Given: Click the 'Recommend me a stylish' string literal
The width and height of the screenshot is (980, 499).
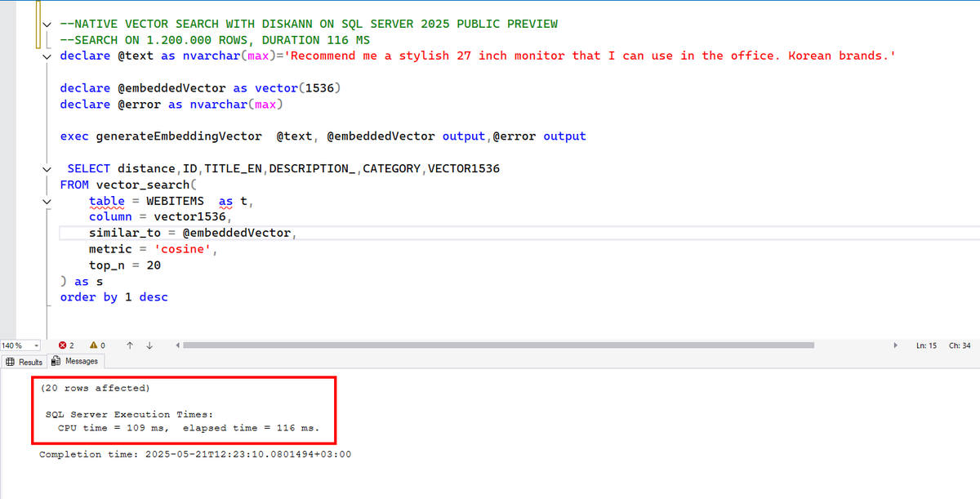Looking at the screenshot, I should (590, 56).
